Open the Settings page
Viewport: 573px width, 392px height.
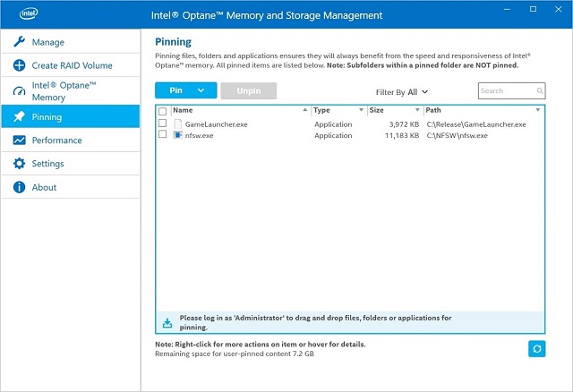[71, 163]
